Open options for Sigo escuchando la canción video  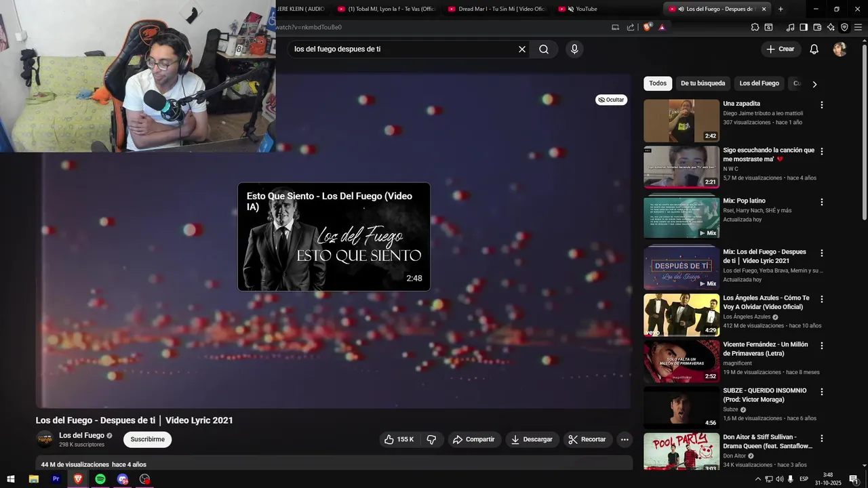[822, 152]
